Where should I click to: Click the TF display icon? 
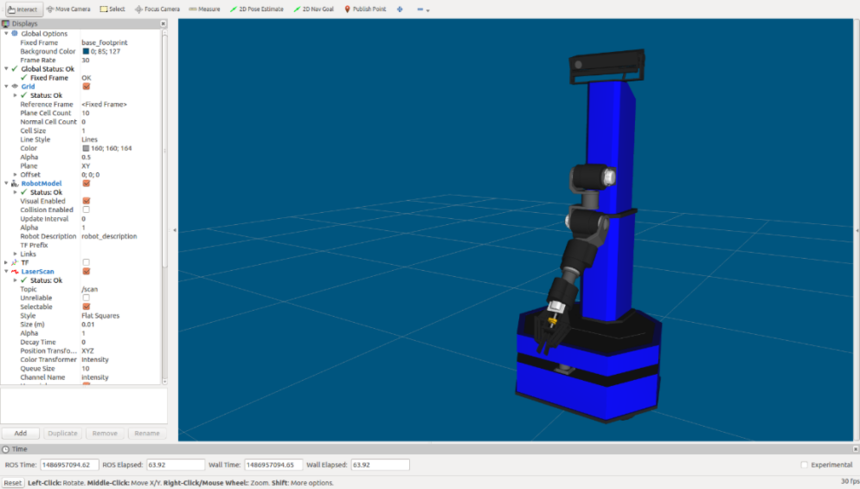15,263
